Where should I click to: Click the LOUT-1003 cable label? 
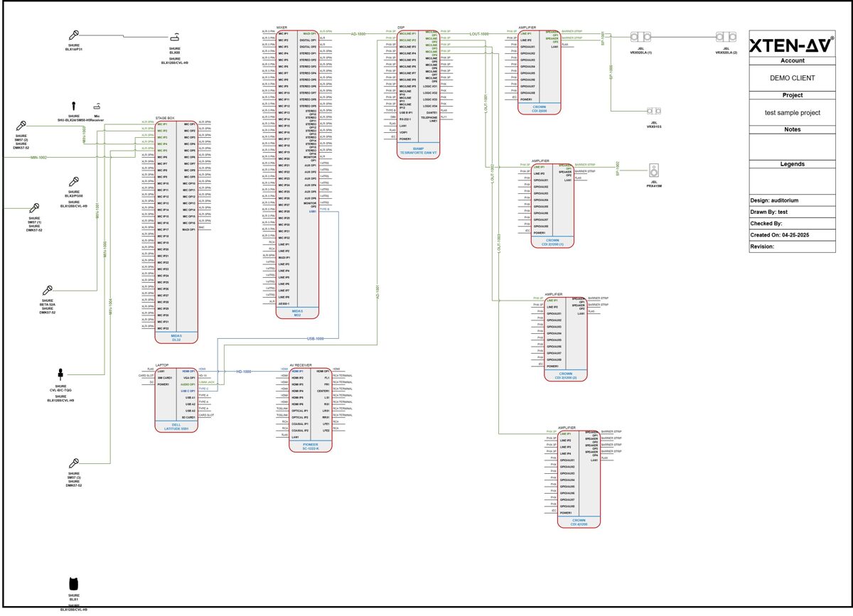coord(499,244)
